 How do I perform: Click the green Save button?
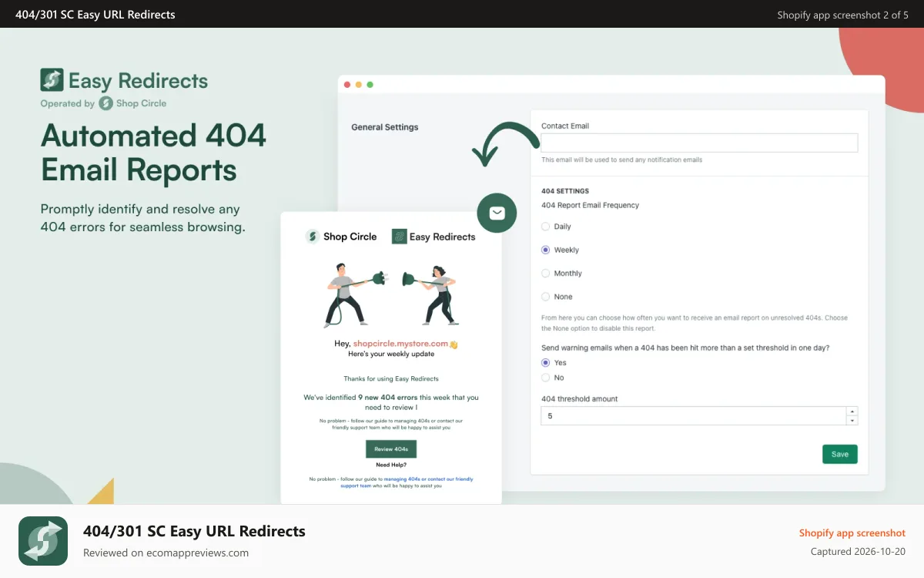point(840,454)
